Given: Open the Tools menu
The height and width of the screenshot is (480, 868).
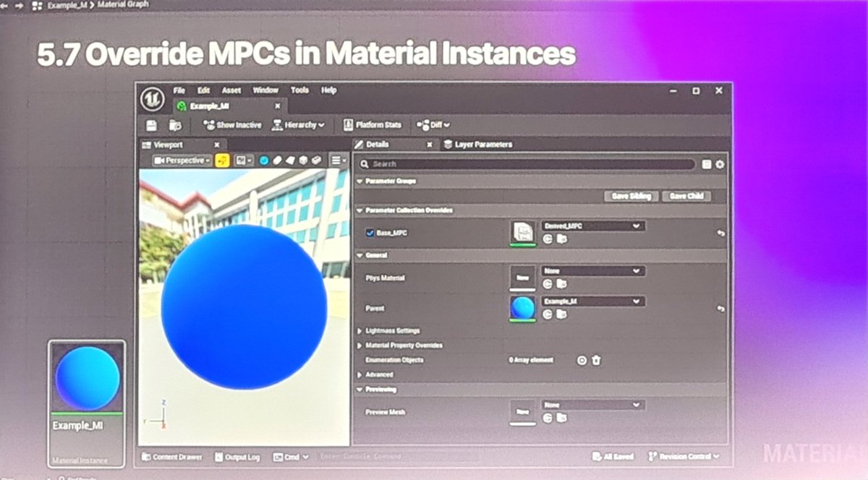Looking at the screenshot, I should click(x=299, y=90).
